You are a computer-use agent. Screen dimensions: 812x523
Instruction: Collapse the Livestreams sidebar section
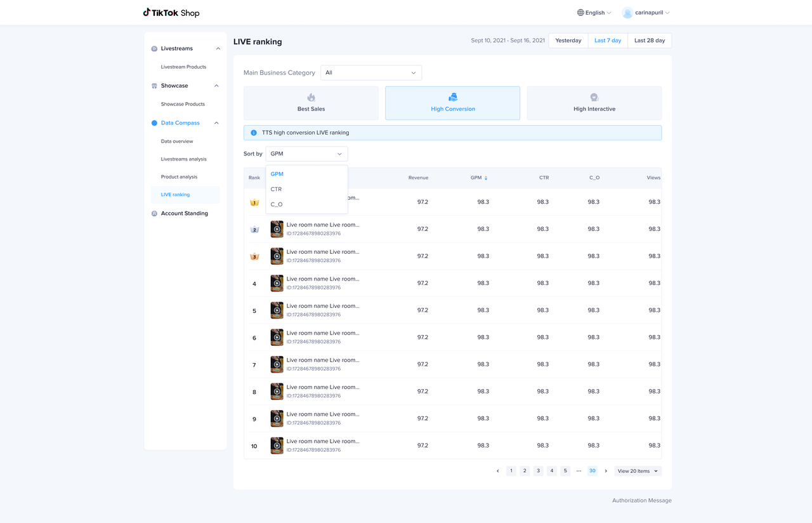pos(218,49)
